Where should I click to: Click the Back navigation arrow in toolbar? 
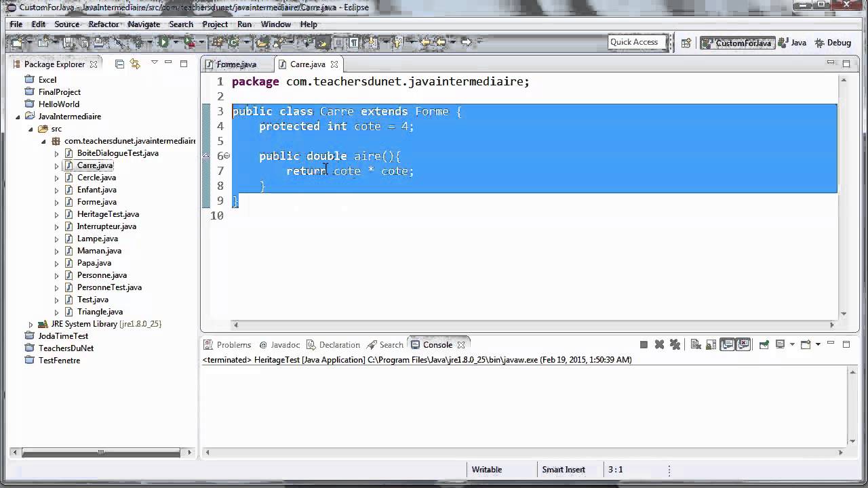click(x=441, y=42)
